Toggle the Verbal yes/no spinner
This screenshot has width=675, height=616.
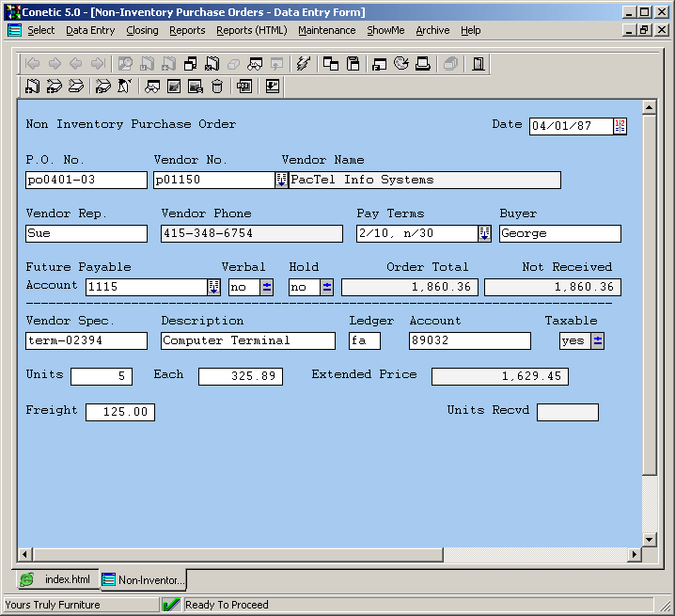tap(267, 288)
